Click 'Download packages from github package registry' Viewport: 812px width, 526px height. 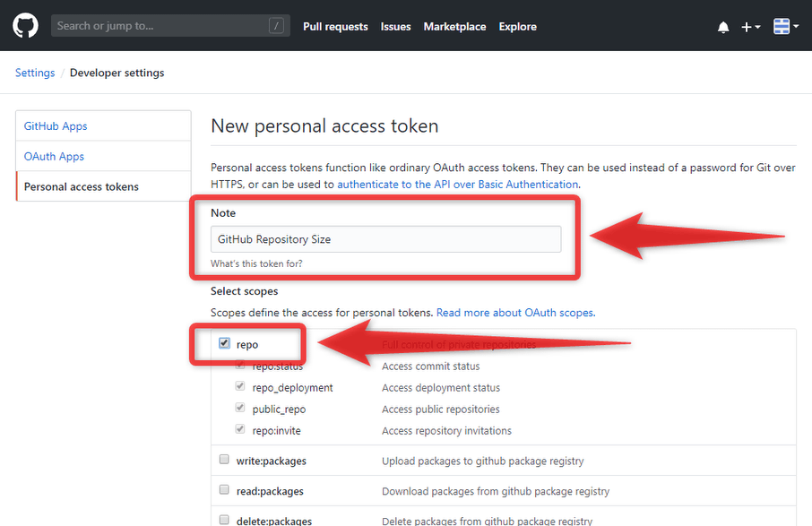point(496,491)
